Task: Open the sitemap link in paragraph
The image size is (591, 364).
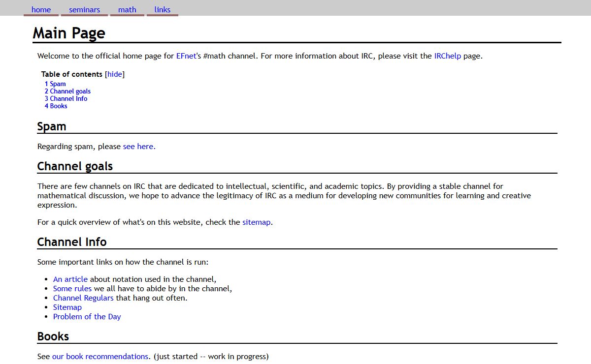Action: click(256, 222)
